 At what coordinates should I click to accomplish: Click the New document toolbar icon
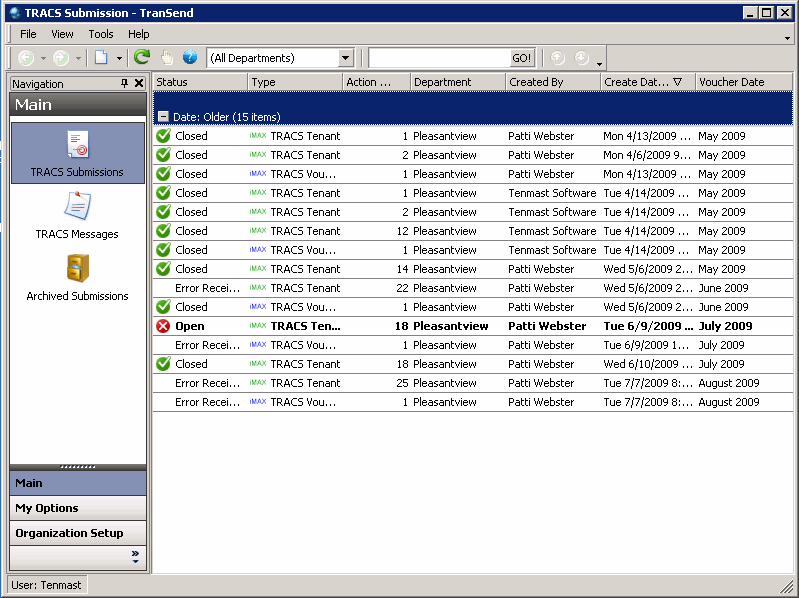point(101,58)
